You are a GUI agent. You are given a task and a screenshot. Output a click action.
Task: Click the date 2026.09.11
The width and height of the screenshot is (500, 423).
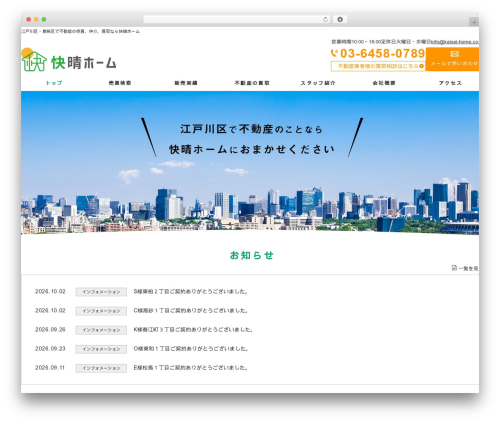(x=50, y=368)
